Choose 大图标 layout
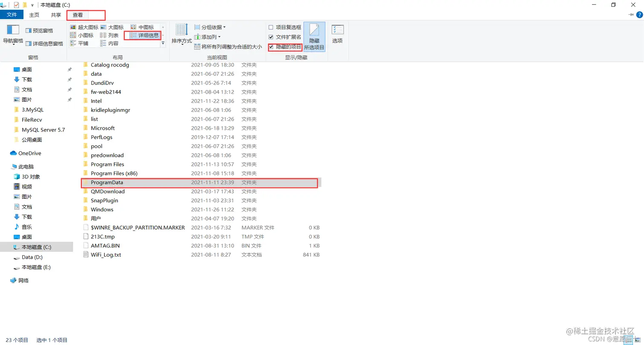 click(112, 27)
